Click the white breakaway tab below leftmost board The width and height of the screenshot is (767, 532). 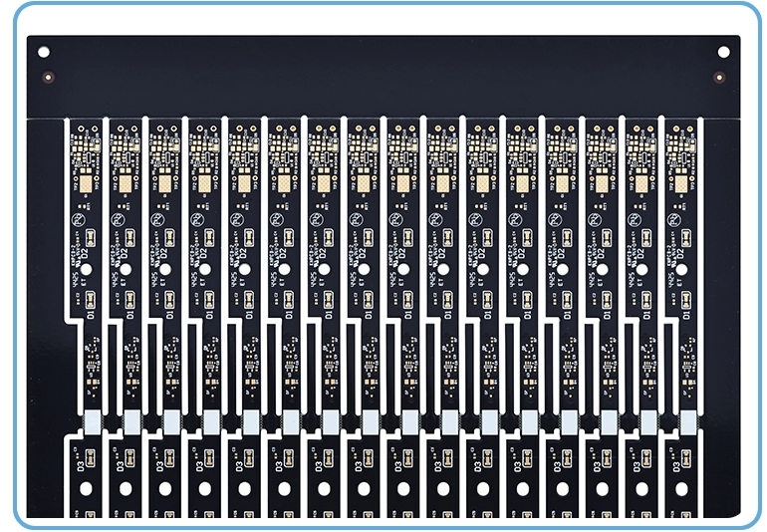[x=93, y=421]
